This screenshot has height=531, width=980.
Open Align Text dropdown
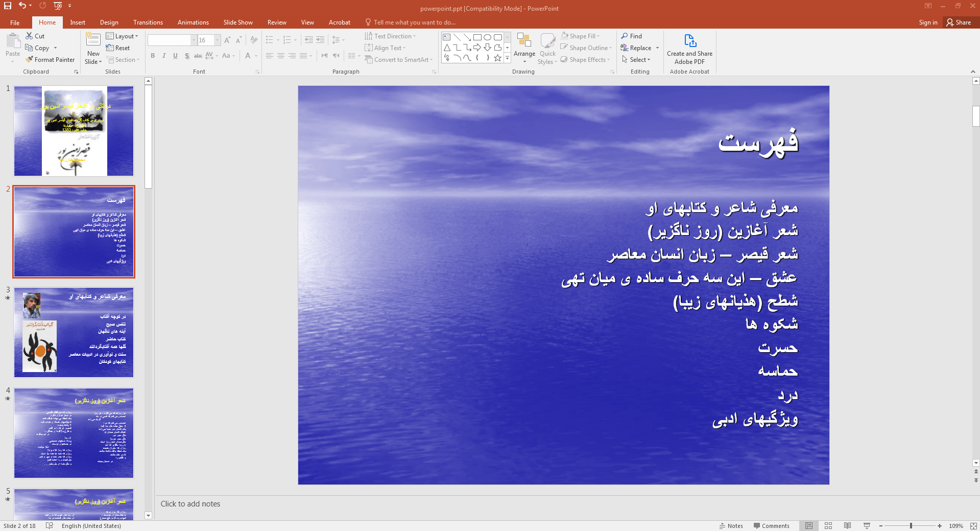tap(386, 48)
